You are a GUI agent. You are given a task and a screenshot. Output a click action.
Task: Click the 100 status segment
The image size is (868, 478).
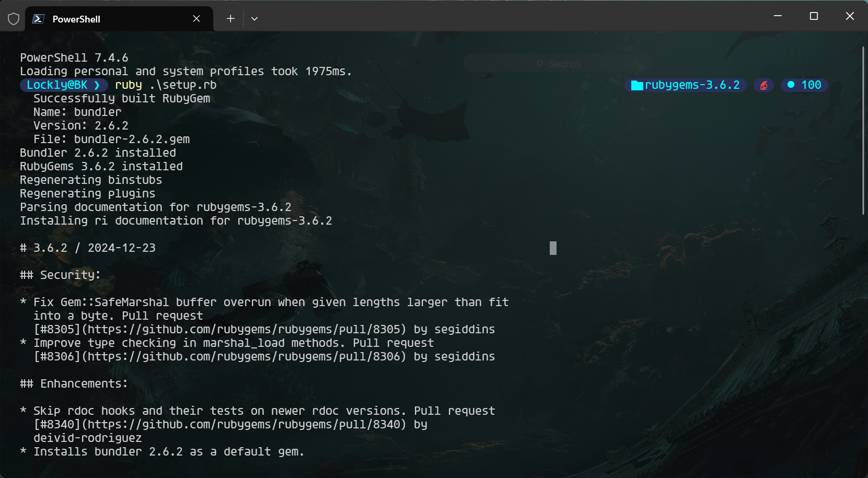point(805,85)
